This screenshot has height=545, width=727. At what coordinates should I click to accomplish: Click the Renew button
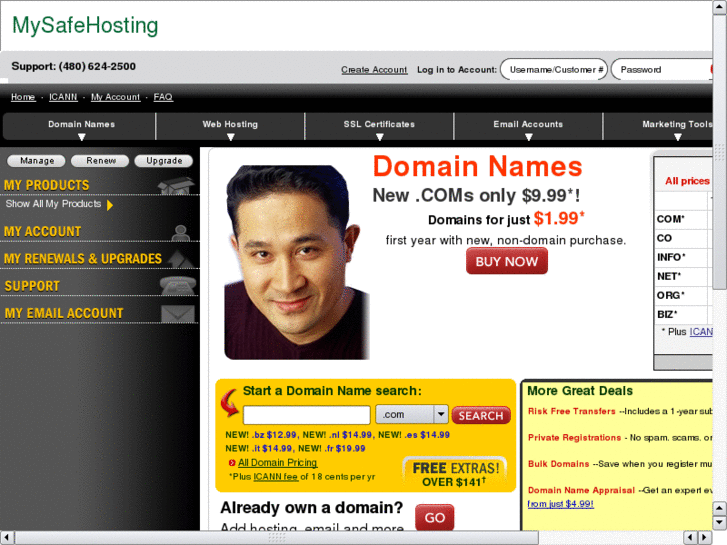100,160
